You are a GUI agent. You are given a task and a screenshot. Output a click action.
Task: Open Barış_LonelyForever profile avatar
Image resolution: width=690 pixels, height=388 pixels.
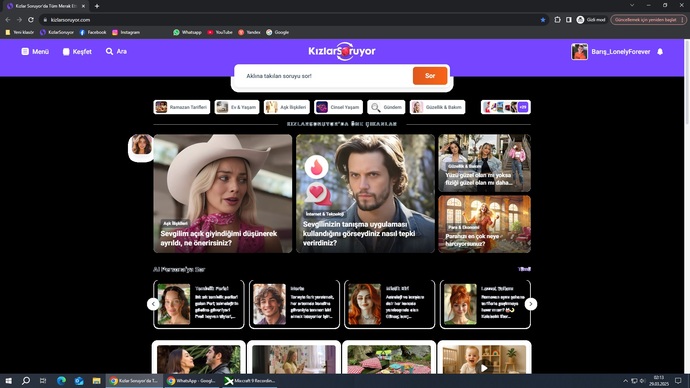[x=579, y=51]
